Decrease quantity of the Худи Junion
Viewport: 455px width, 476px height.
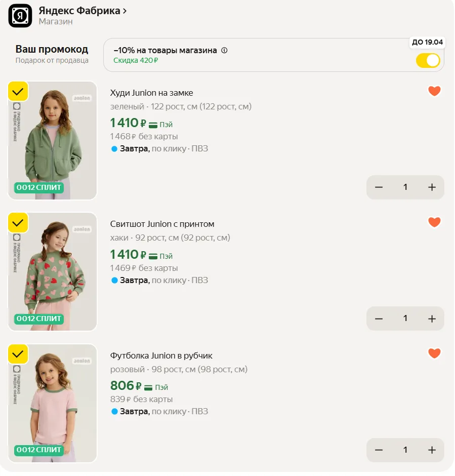coord(379,187)
